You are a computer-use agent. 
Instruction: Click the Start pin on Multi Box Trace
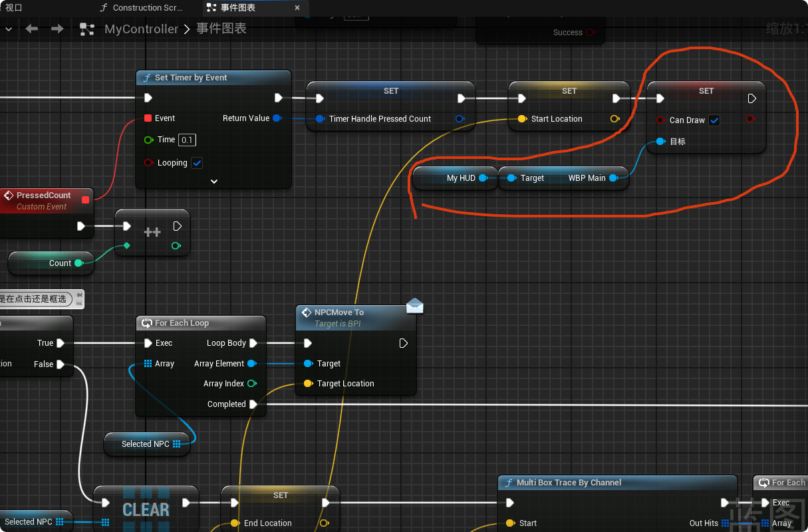point(510,523)
